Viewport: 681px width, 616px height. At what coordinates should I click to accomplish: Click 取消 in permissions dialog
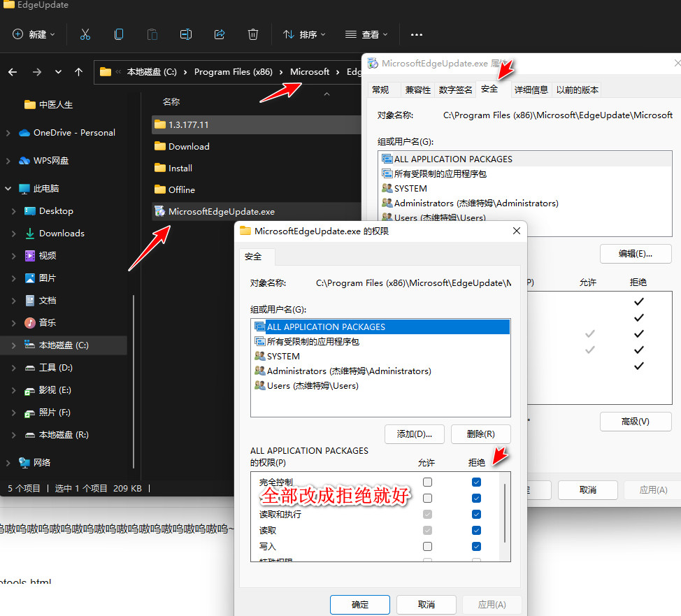(x=426, y=605)
